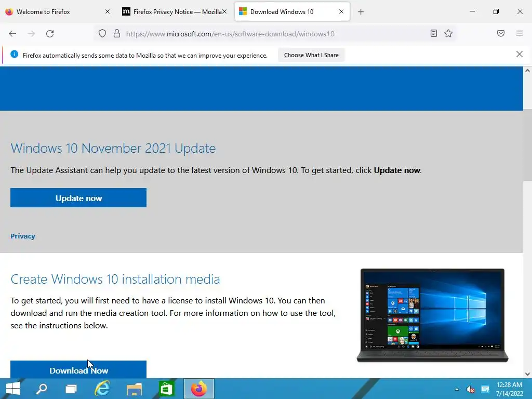Click the blue info icon in notification
The width and height of the screenshot is (532, 399).
(14, 54)
